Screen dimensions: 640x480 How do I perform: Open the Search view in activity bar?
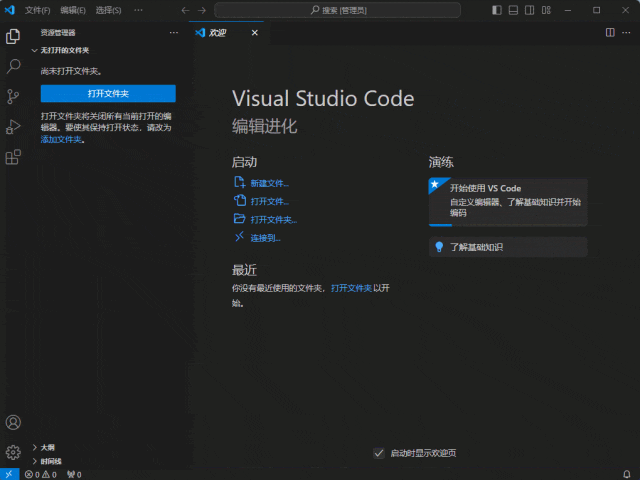pyautogui.click(x=13, y=66)
